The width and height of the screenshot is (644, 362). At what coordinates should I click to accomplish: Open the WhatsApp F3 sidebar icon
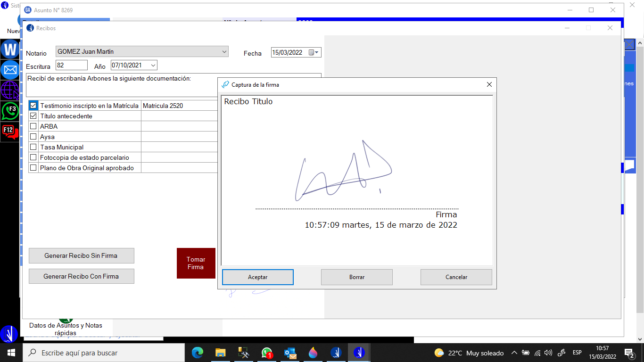(10, 111)
